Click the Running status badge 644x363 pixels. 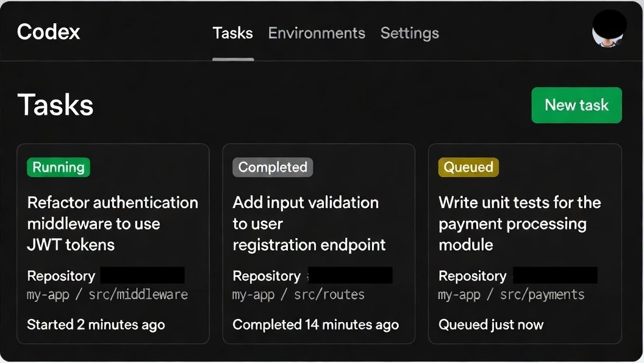(58, 167)
